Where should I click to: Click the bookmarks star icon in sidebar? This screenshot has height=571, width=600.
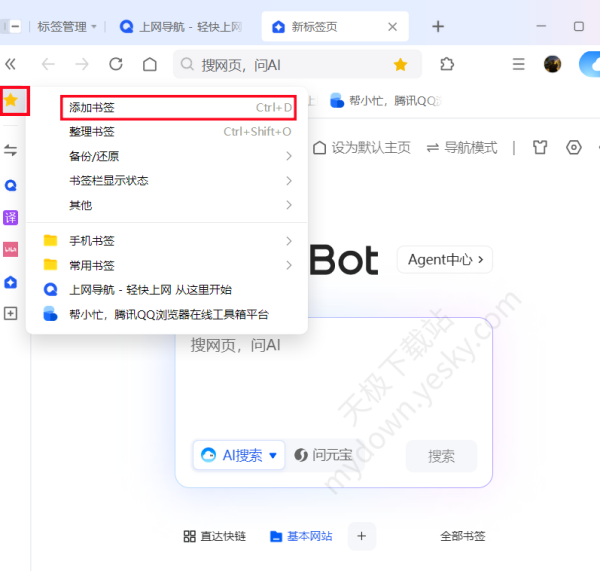tap(13, 100)
